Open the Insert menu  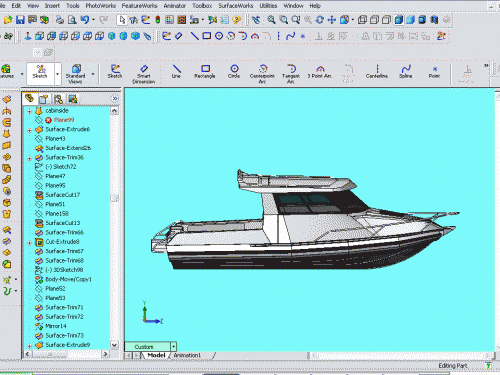pos(52,6)
